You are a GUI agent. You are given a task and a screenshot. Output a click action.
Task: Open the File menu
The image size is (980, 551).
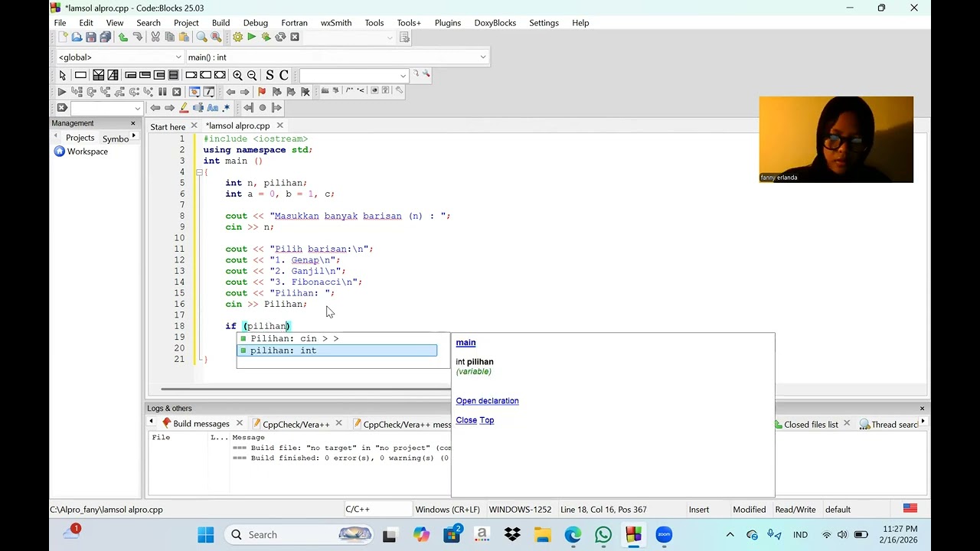60,23
